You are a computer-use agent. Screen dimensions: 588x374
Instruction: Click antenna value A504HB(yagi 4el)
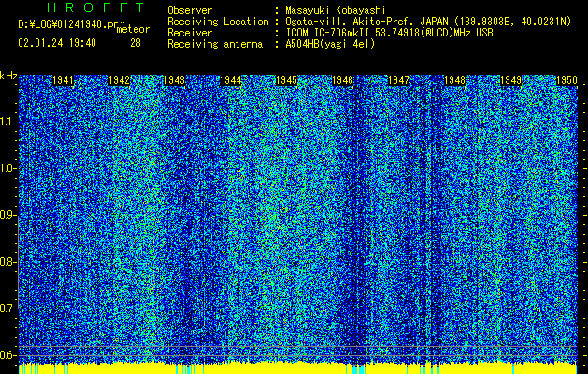click(330, 44)
